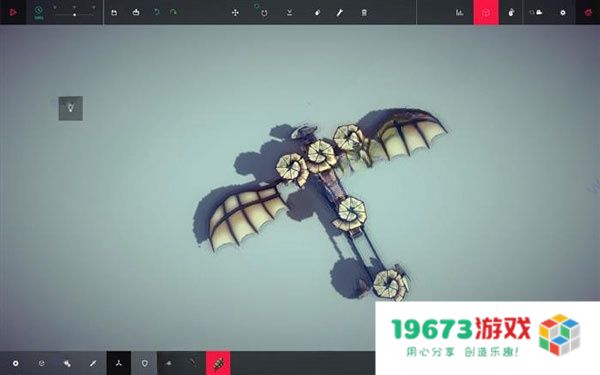Undo the last action
This screenshot has width=600, height=375.
click(156, 12)
